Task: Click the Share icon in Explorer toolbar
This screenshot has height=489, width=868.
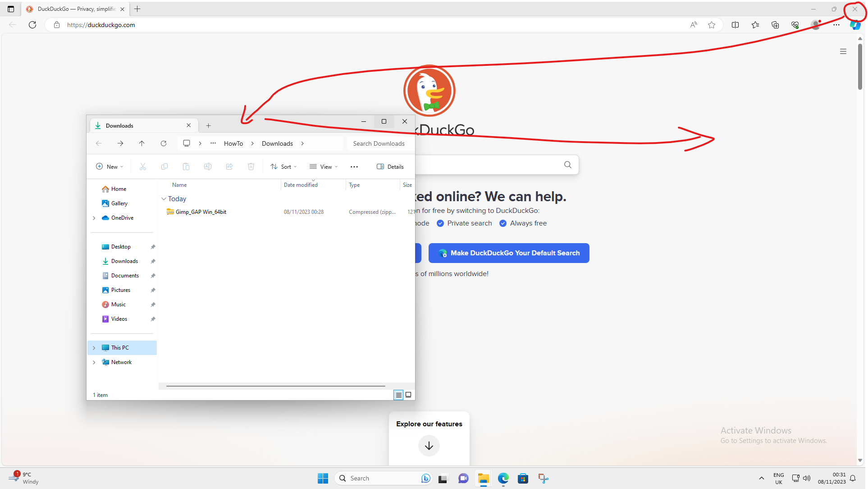Action: pyautogui.click(x=229, y=166)
